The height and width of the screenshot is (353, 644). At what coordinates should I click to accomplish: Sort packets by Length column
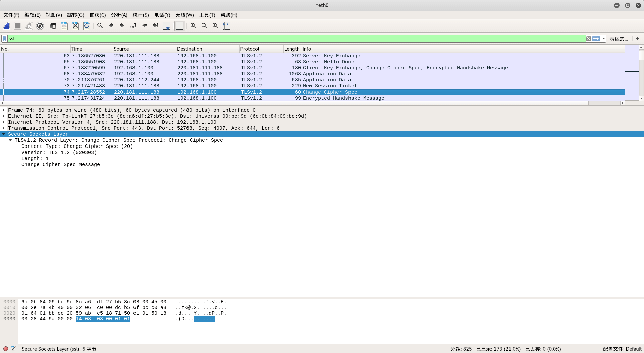292,49
